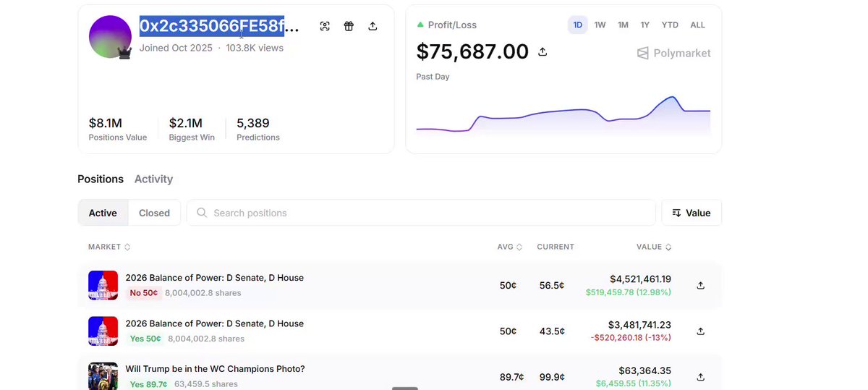This screenshot has width=868, height=390.
Task: Share the $75,687.00 profit figure
Action: tap(542, 52)
